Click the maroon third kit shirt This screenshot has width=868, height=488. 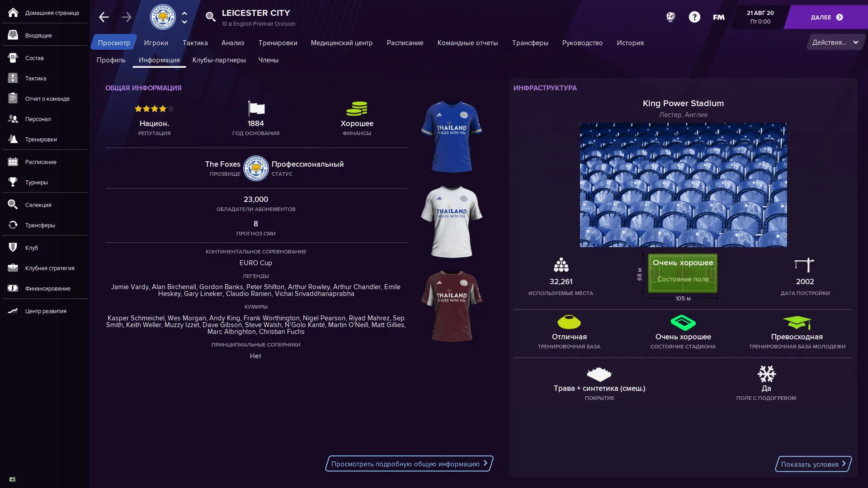pos(452,305)
